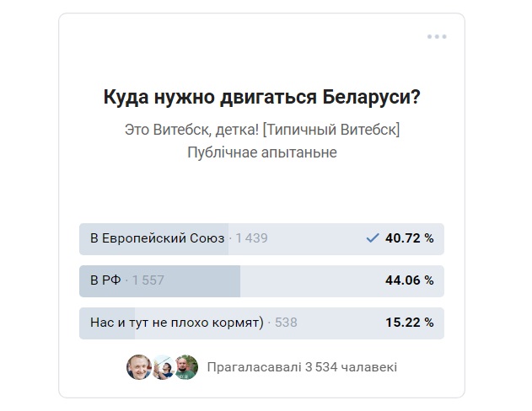Open second voter avatar in the middle
The height and width of the screenshot is (411, 532).
[x=163, y=367]
